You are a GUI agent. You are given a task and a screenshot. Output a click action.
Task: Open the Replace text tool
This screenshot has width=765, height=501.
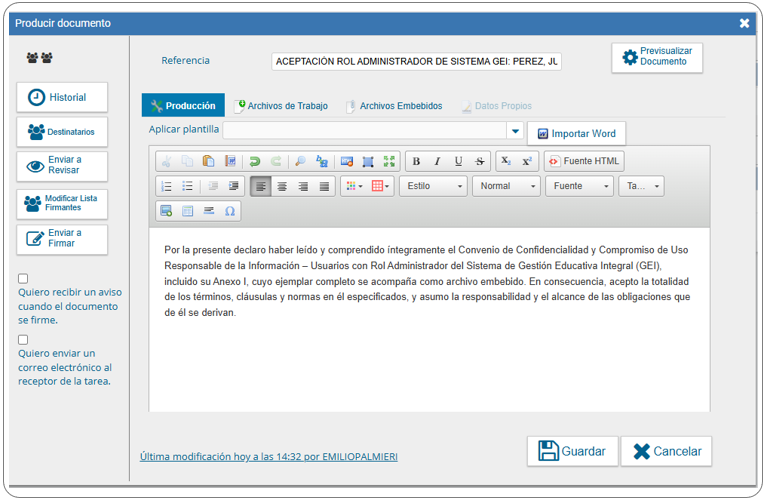coord(322,161)
